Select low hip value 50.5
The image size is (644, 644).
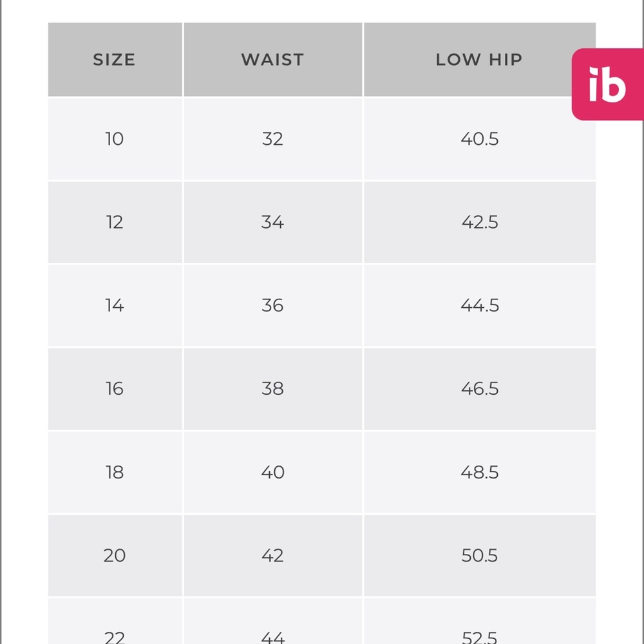479,556
